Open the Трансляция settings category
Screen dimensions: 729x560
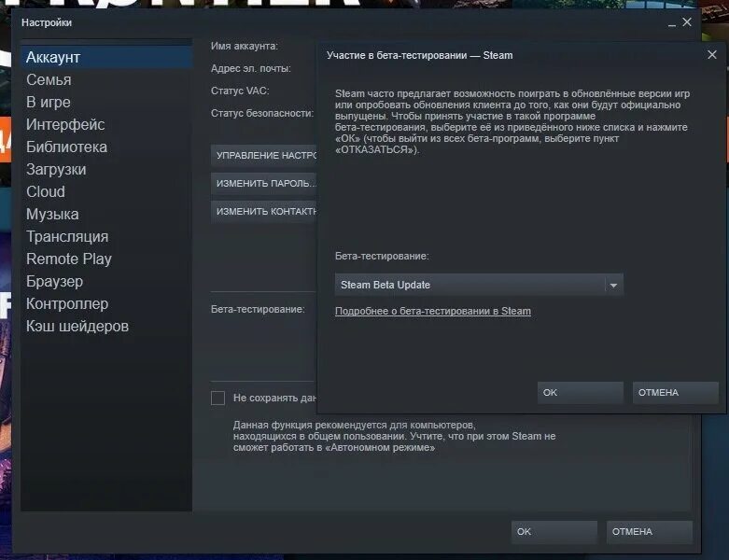click(x=106, y=236)
